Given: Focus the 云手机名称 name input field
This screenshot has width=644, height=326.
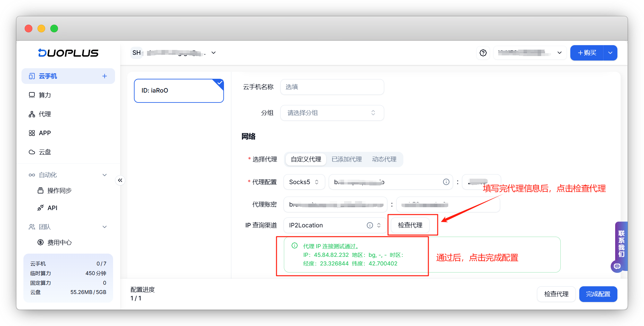Looking at the screenshot, I should point(332,87).
